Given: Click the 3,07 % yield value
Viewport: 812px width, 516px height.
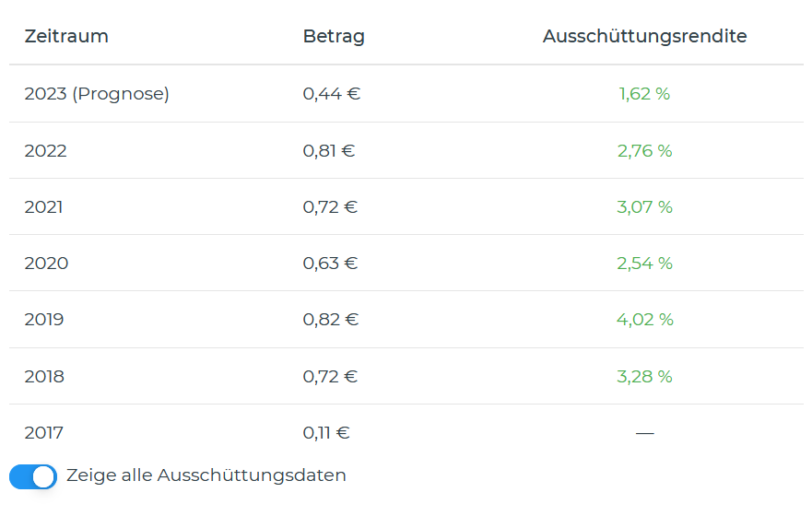Looking at the screenshot, I should tap(644, 207).
